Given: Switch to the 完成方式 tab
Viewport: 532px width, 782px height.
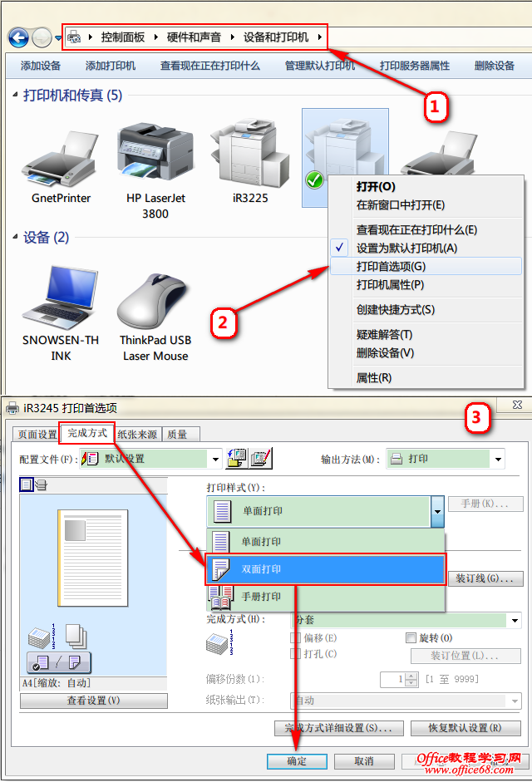Looking at the screenshot, I should click(x=87, y=433).
